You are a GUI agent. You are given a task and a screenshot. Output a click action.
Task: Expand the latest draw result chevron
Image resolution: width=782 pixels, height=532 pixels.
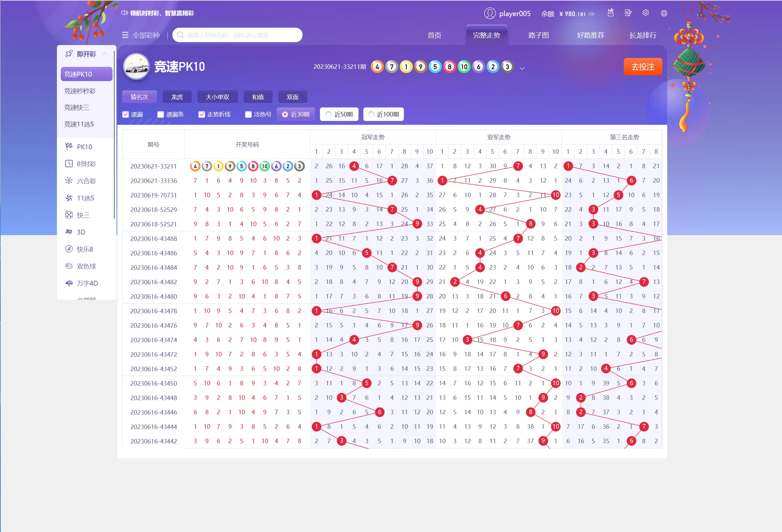click(522, 68)
